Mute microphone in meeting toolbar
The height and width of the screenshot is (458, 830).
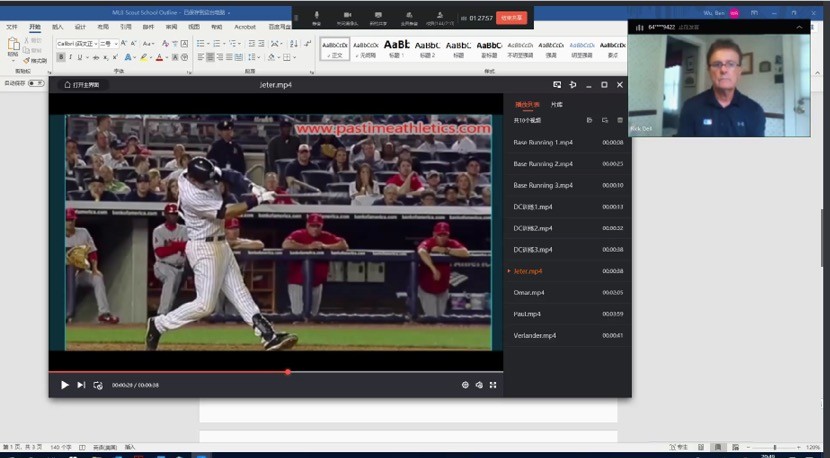317,18
